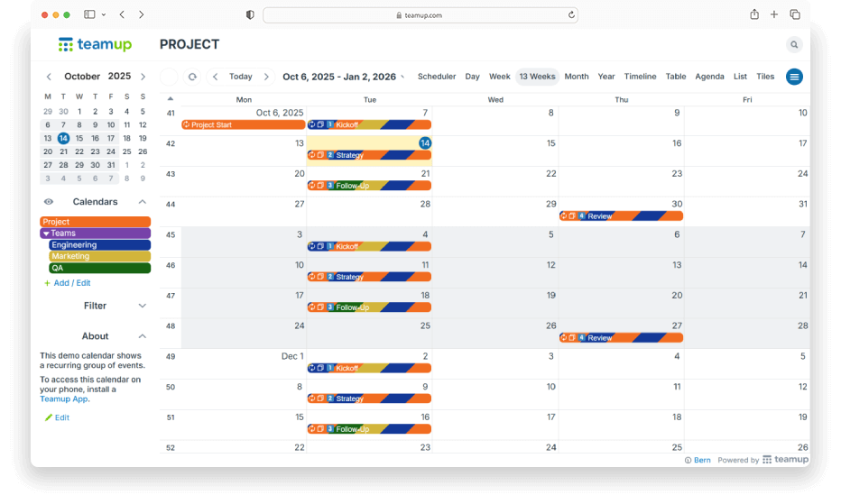
Task: Switch to Tiles view
Action: [765, 77]
